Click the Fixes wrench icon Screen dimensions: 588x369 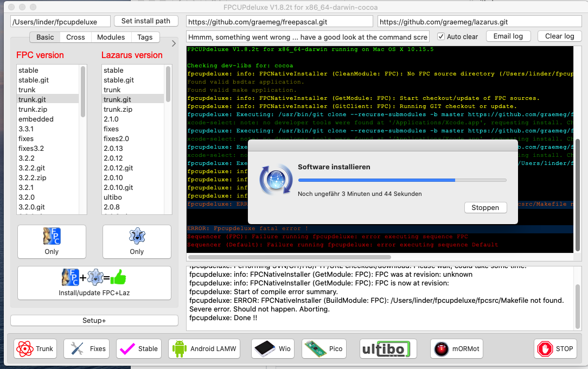coord(76,349)
